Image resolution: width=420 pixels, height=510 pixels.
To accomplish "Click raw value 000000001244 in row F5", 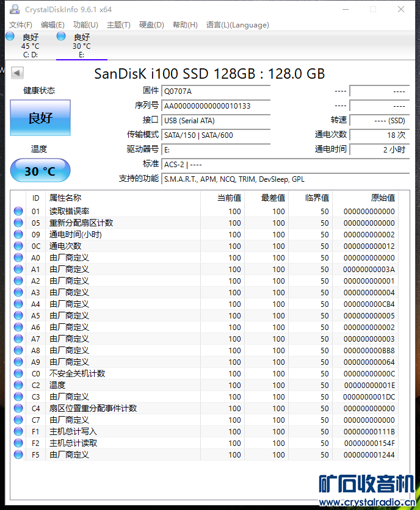I will (369, 454).
